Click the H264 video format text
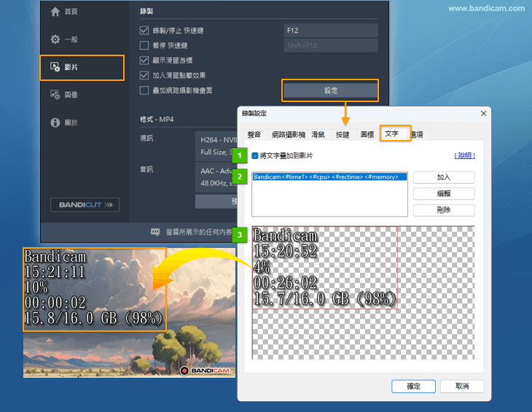Viewport: 532px width, 412px height. click(x=219, y=140)
